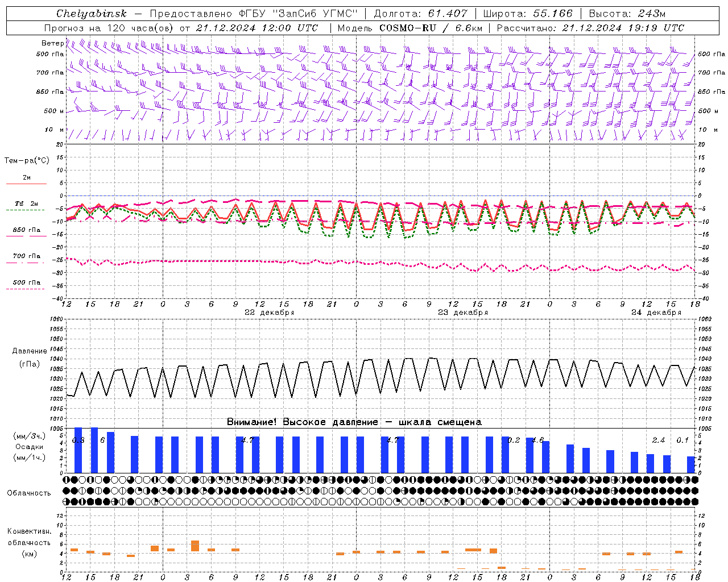Click the "Облачность" cloud cover label
The height and width of the screenshot is (582, 728).
click(29, 493)
